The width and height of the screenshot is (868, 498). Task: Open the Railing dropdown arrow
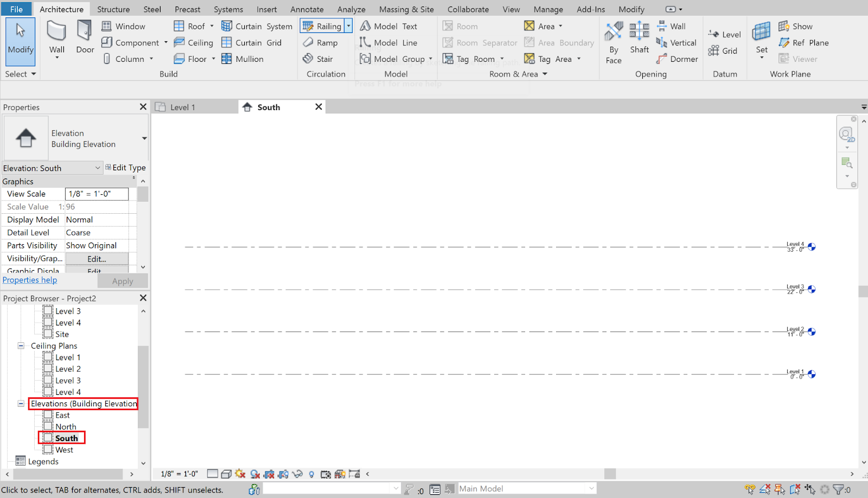349,26
